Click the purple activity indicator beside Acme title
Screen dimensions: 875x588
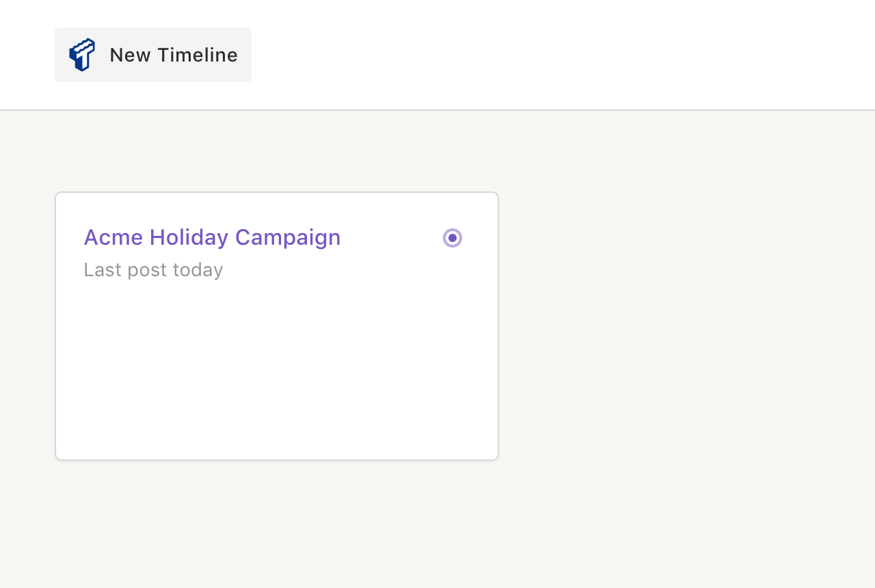click(x=453, y=238)
